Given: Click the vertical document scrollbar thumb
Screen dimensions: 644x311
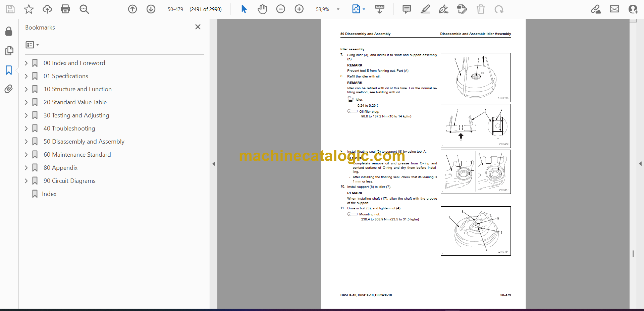Looking at the screenshot, I should tap(633, 254).
